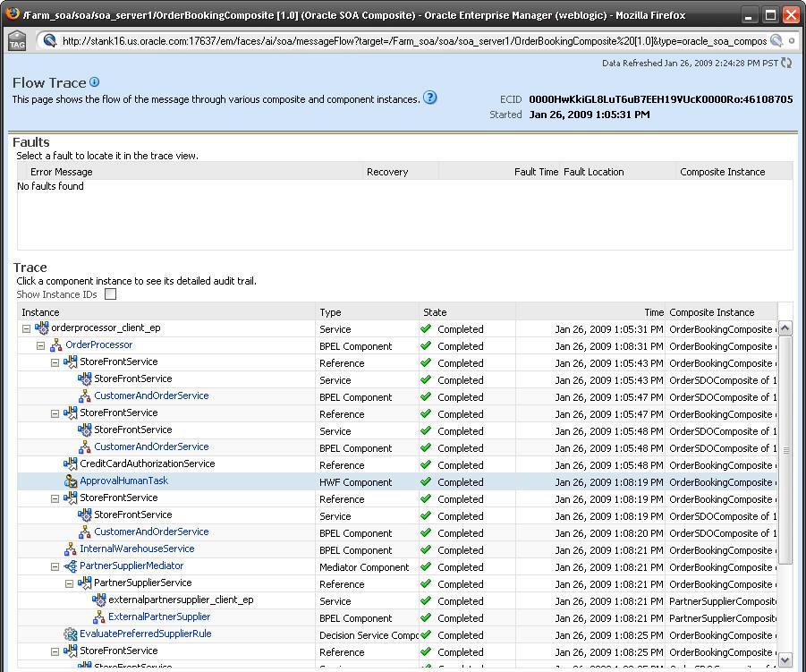This screenshot has width=806, height=672.
Task: Click the State column header
Action: coord(467,311)
